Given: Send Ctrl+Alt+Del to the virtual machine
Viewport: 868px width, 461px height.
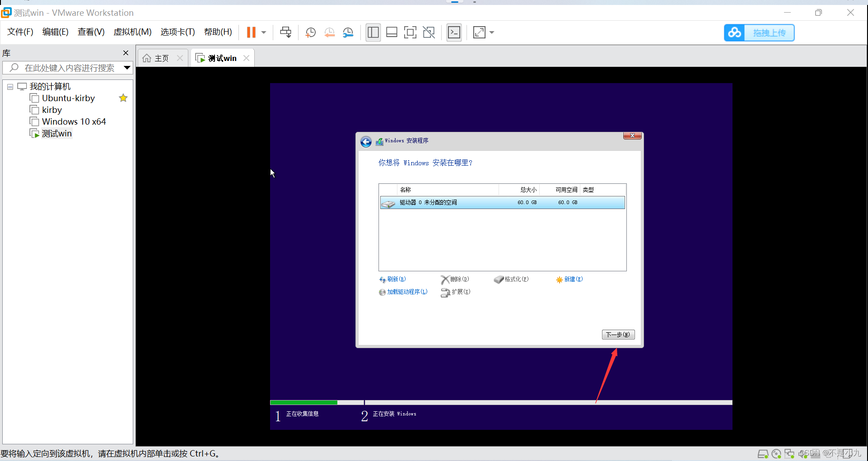Looking at the screenshot, I should click(285, 32).
